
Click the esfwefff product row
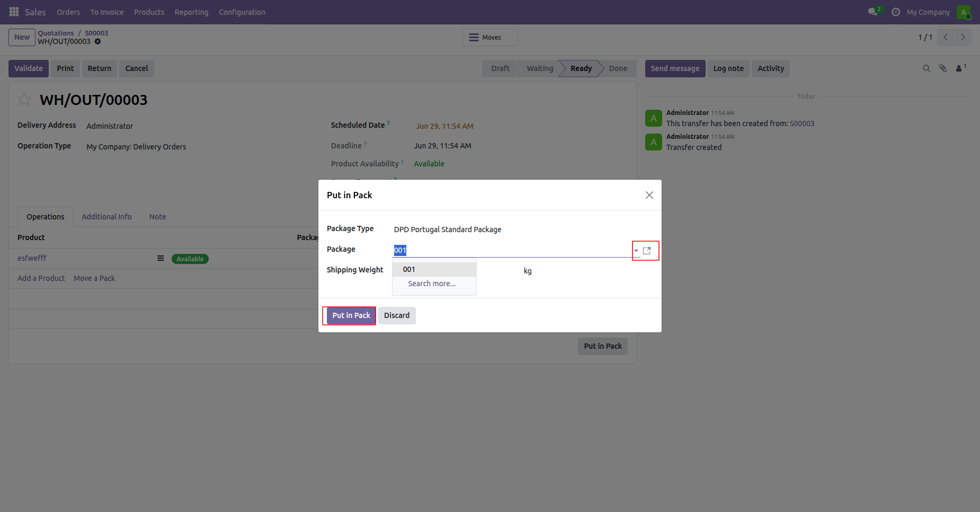click(32, 258)
